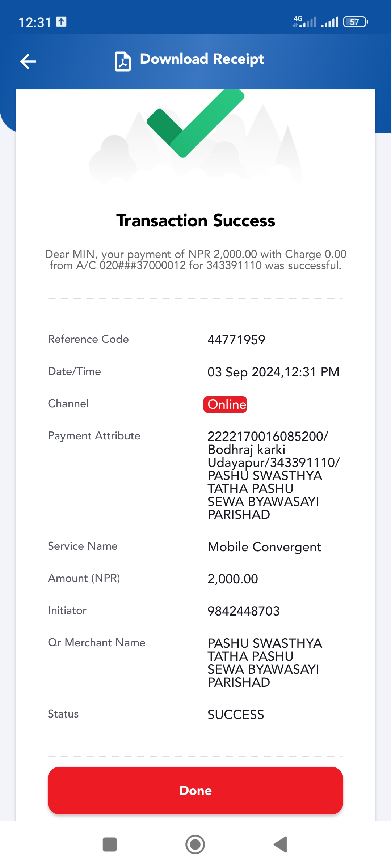Tap the red Online channel badge
391x868 pixels.
(225, 404)
